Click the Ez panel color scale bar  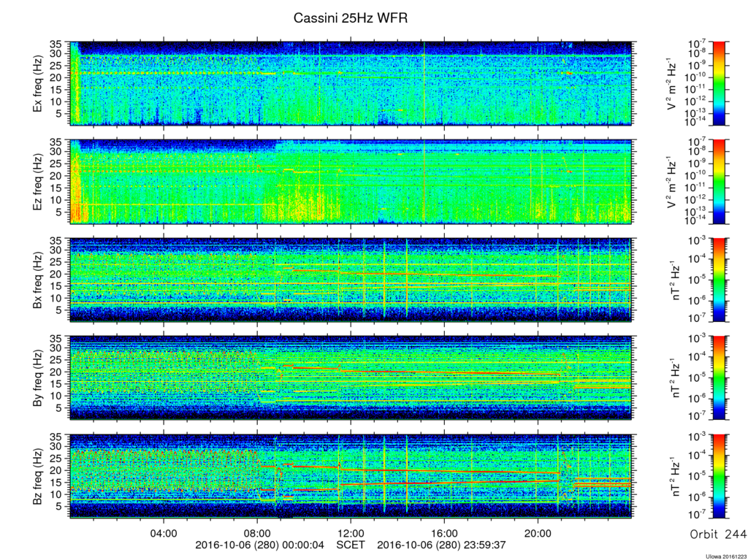(719, 182)
